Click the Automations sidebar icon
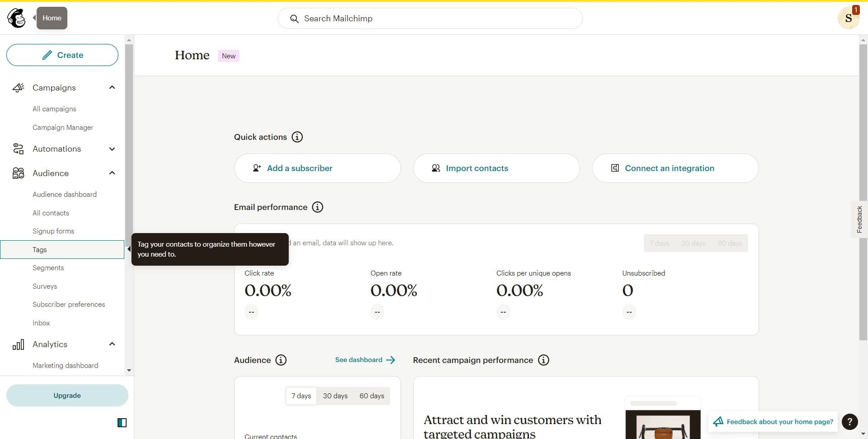This screenshot has width=868, height=439. 18,149
